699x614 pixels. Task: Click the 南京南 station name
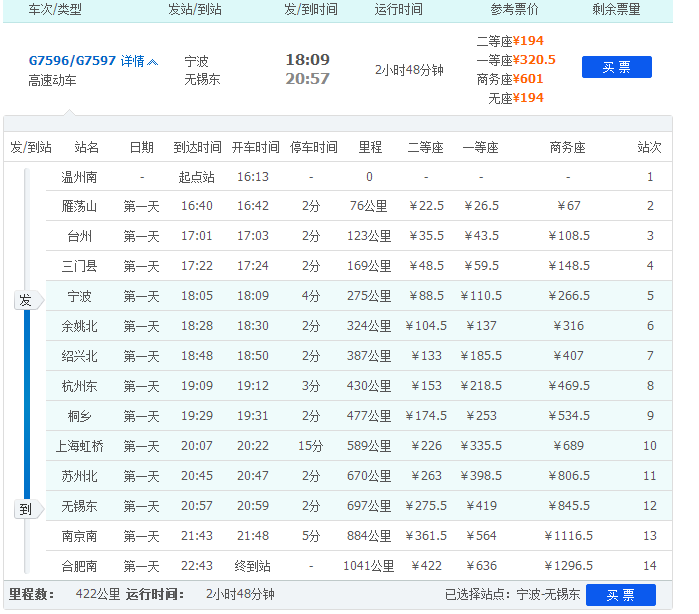79,536
